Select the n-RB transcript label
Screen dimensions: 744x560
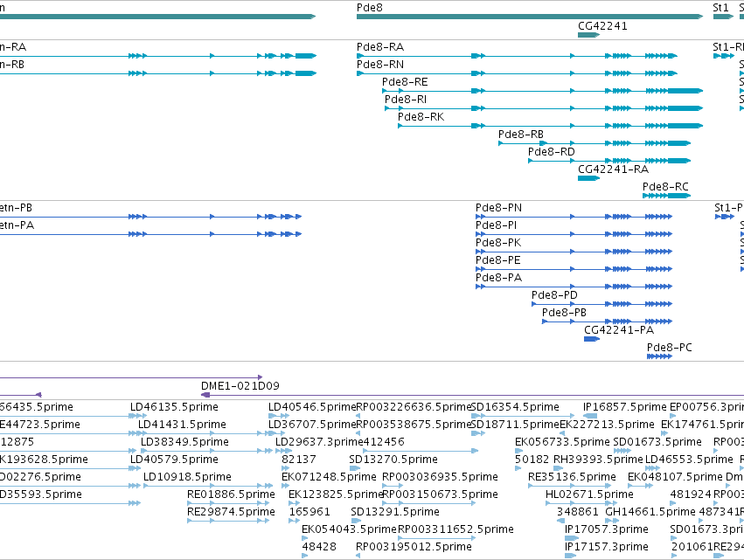[12, 65]
